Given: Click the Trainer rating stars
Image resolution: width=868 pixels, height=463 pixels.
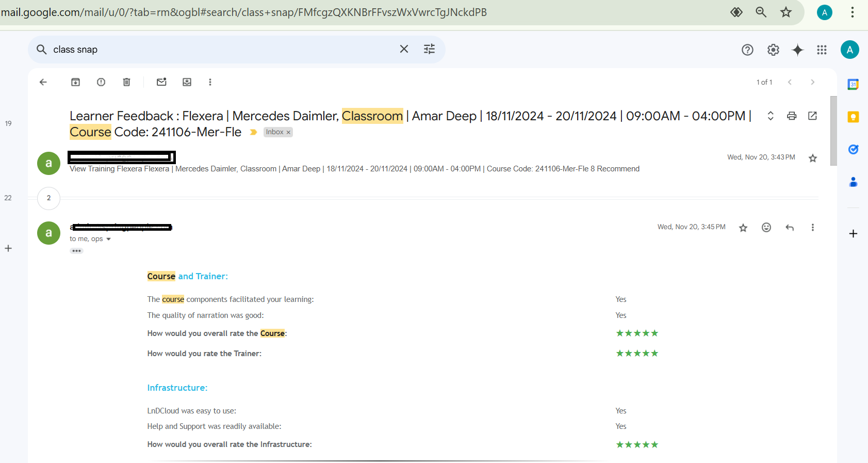Looking at the screenshot, I should tap(637, 353).
